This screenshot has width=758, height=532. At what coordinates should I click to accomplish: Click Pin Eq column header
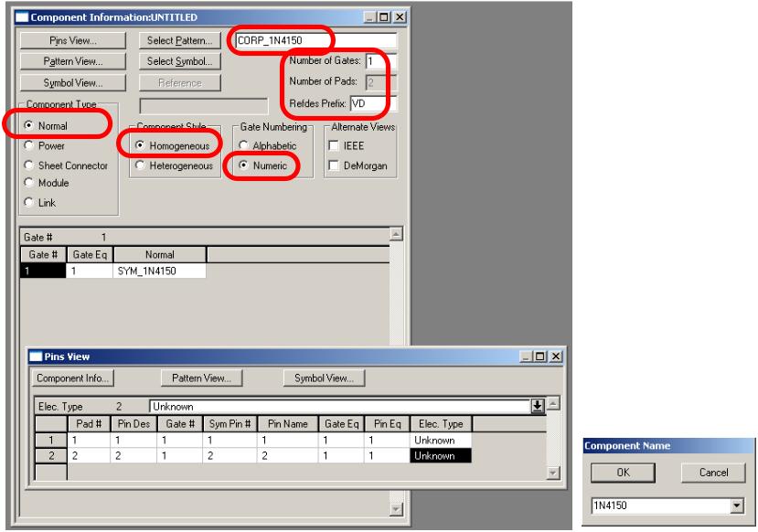(x=387, y=424)
